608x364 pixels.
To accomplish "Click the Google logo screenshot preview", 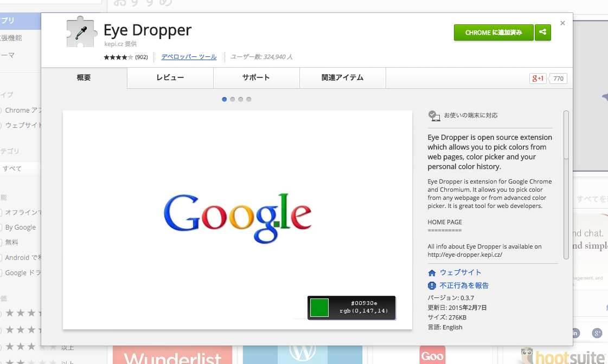I will 238,220.
